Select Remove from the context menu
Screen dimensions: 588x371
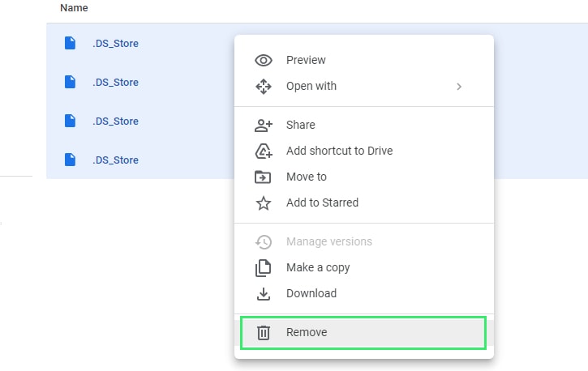click(x=363, y=333)
